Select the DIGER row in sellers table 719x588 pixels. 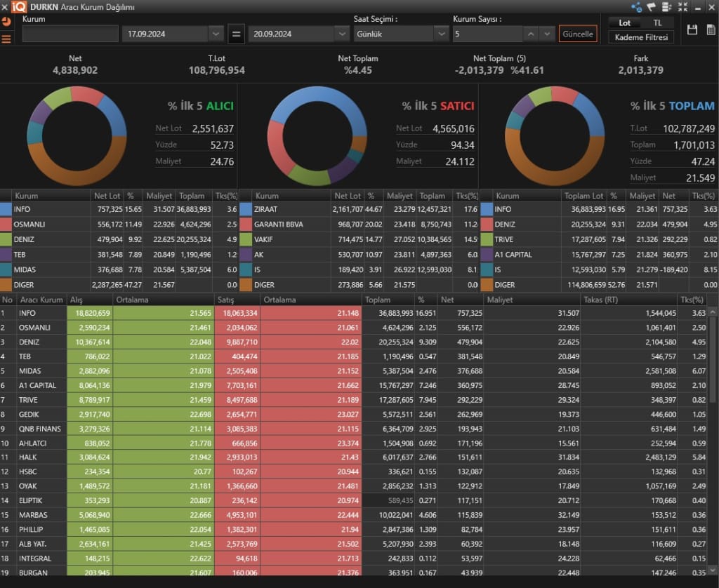tap(359, 285)
